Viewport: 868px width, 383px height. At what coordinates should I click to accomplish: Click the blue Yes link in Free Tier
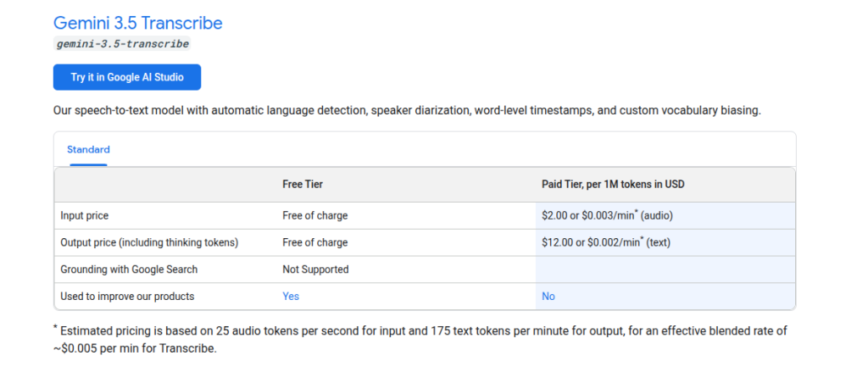tap(291, 297)
